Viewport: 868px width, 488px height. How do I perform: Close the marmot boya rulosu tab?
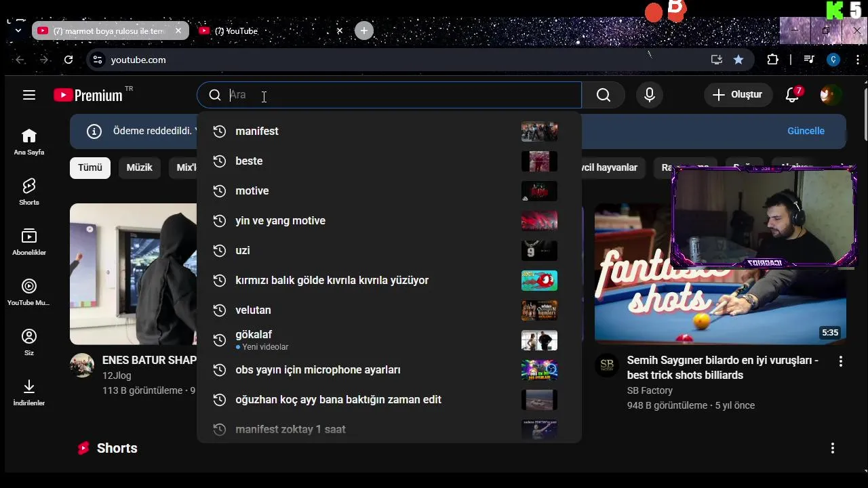(178, 30)
